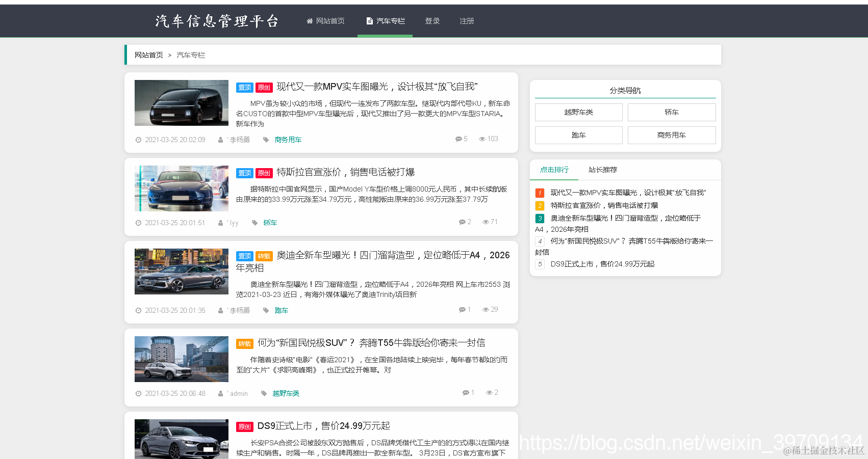Click the Audi article thumbnail
Viewport: 868px width, 459px height.
[x=182, y=272]
